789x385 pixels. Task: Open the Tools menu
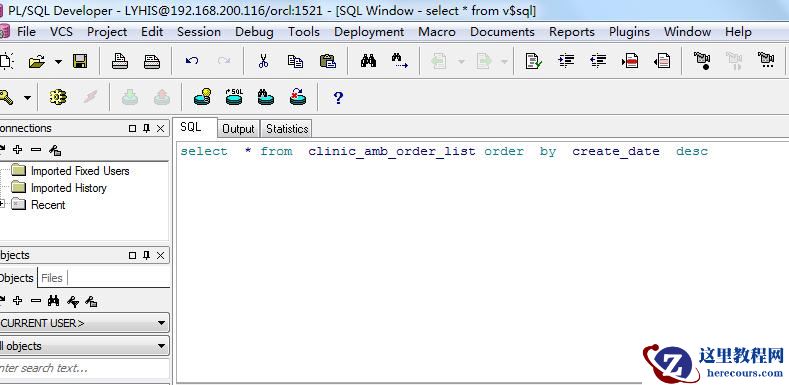[303, 32]
